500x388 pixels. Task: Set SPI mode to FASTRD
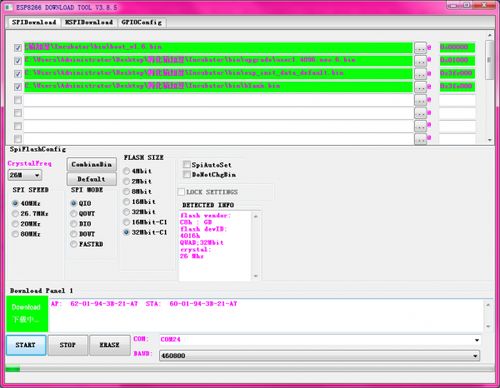pos(74,244)
